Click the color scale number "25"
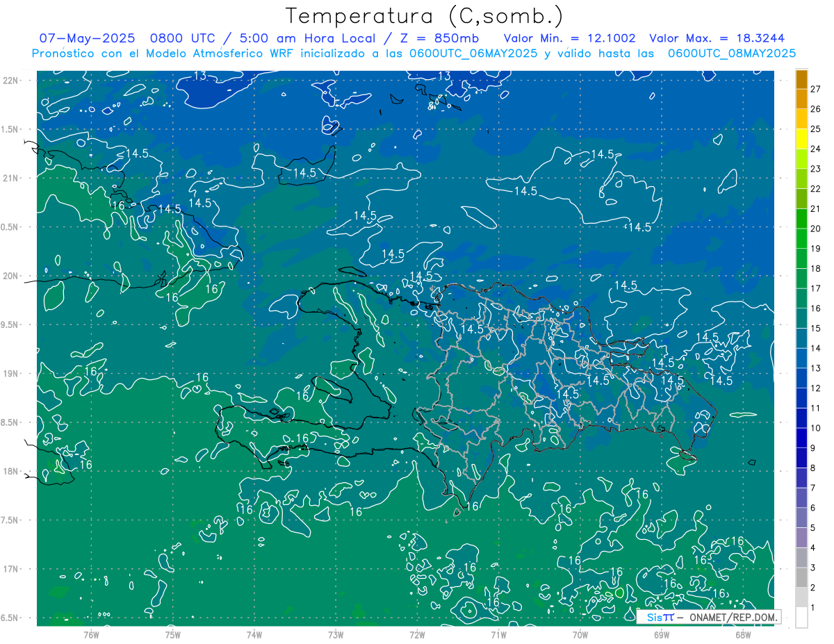 (x=816, y=129)
